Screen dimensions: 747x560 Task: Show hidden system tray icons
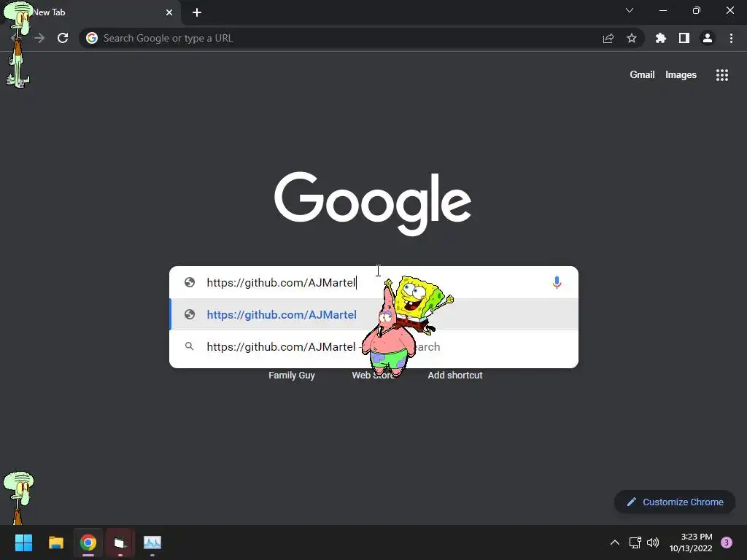[x=615, y=542]
